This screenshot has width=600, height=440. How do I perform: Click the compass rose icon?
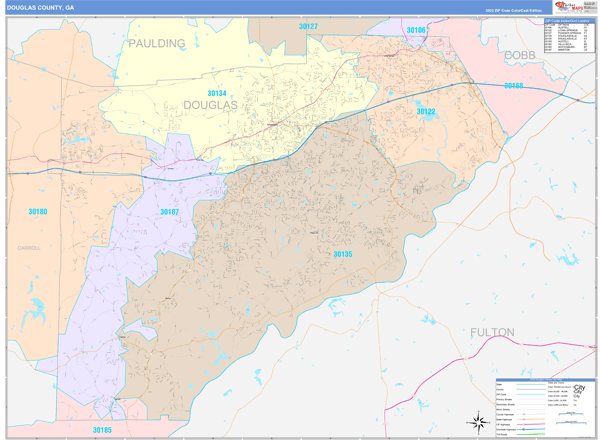click(x=478, y=421)
